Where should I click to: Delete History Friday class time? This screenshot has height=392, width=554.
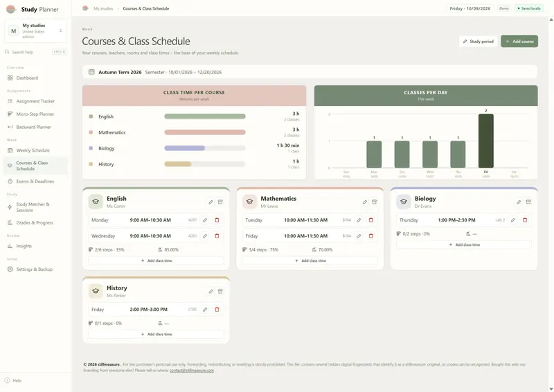tap(217, 310)
